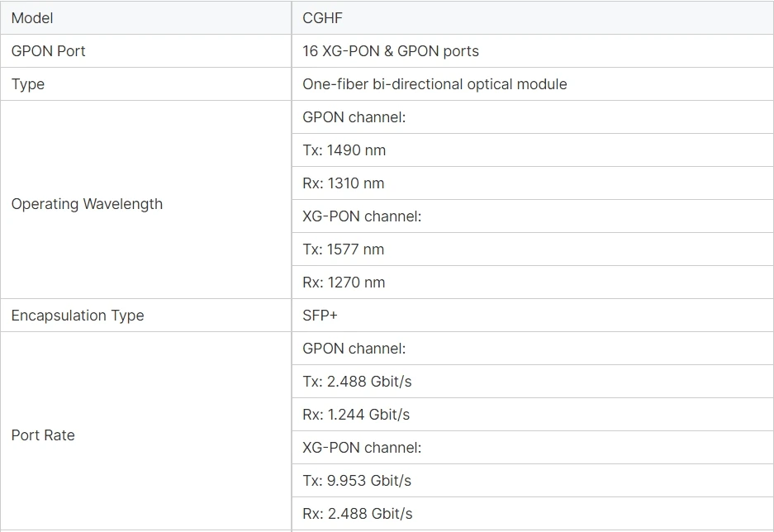The image size is (774, 532).
Task: Select the 16 XG-PON & GPON ports cell
Action: (391, 51)
